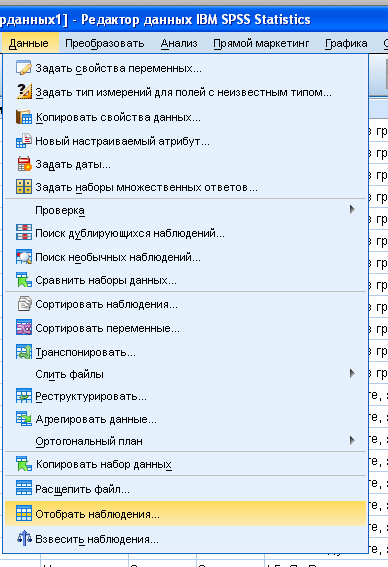Open the 'Прямой маркетинг' menu
The image size is (388, 567).
click(261, 43)
